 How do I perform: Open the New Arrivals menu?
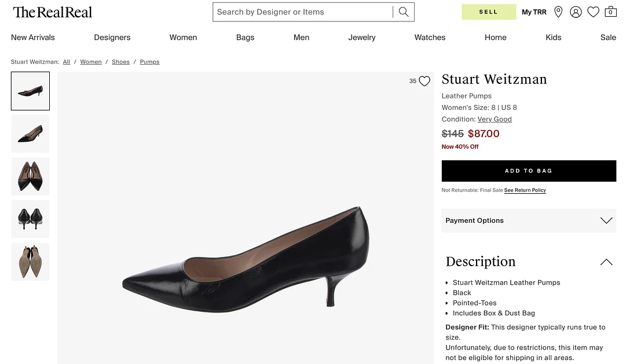(x=33, y=38)
